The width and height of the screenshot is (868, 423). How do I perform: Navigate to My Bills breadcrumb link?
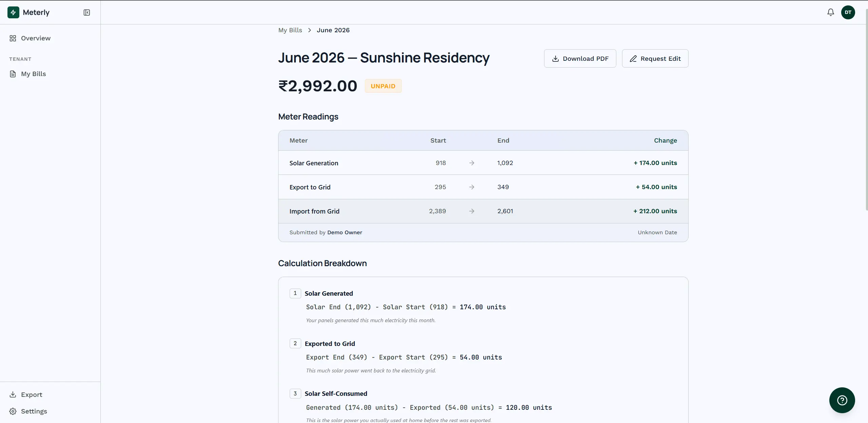click(x=290, y=30)
